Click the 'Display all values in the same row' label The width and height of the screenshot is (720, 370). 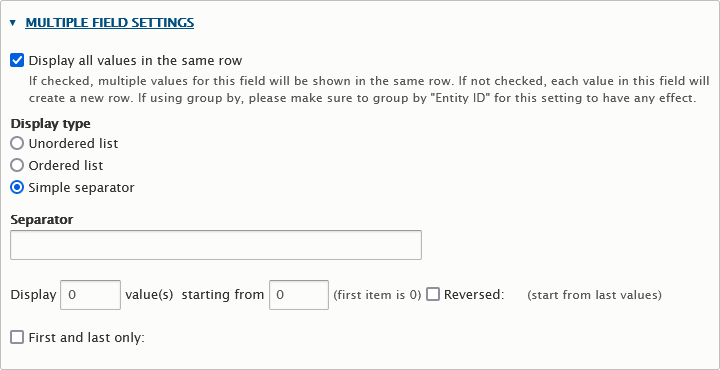[135, 61]
